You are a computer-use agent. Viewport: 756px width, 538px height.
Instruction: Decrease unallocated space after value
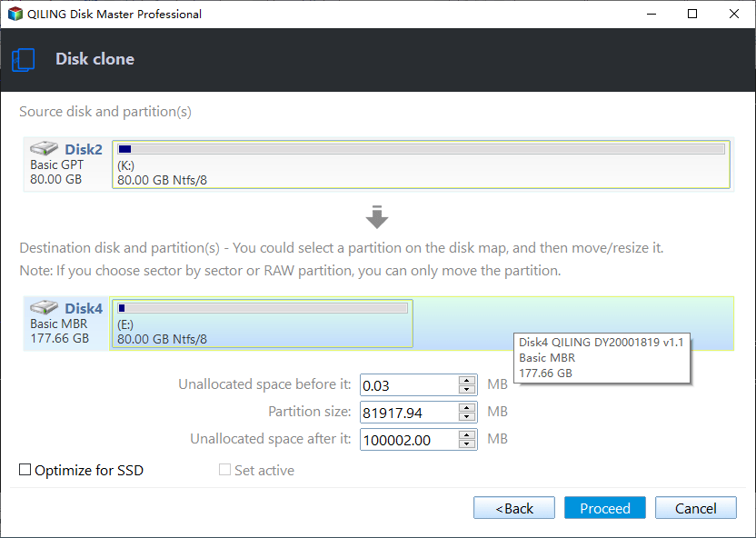(x=466, y=444)
